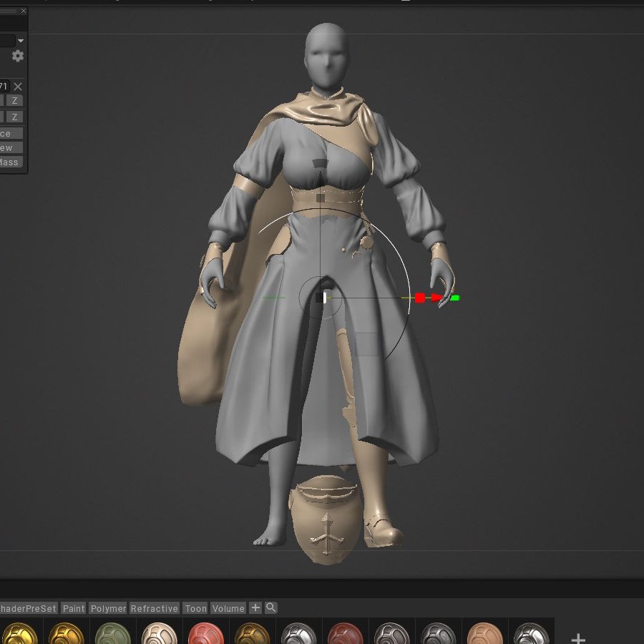Viewport: 644px width, 644px height.
Task: Click the search magnifier icon in the shelf
Action: point(270,608)
